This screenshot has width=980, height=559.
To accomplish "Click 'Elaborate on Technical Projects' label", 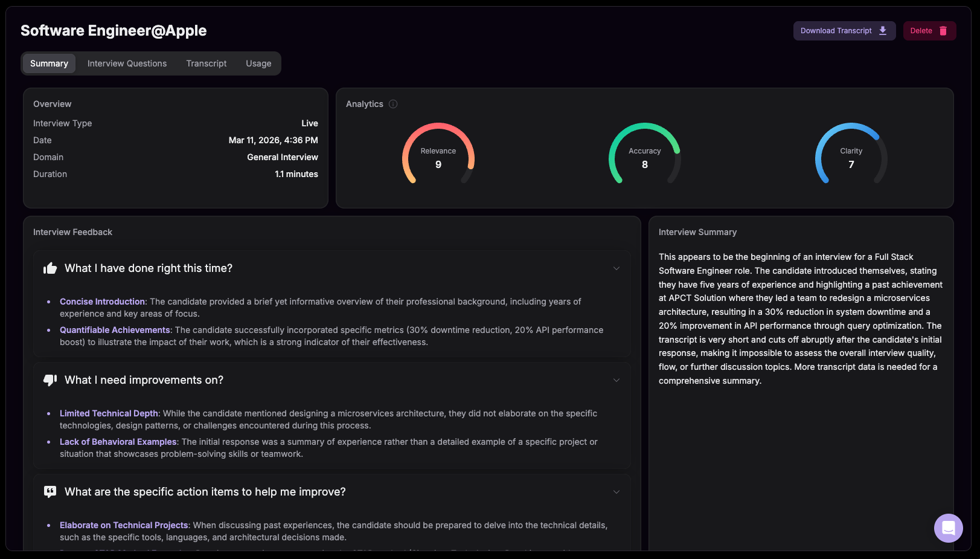I will [x=124, y=525].
